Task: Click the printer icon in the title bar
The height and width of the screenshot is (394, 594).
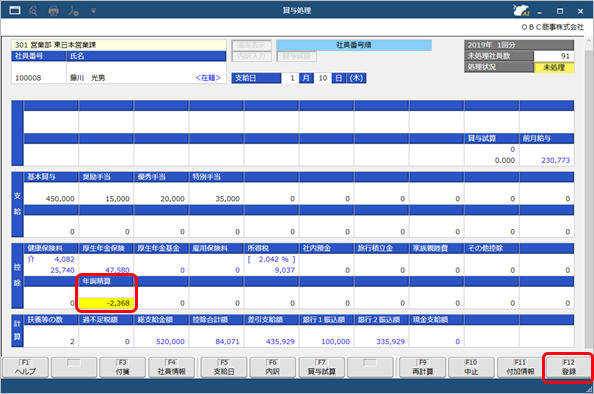Action: pos(53,11)
